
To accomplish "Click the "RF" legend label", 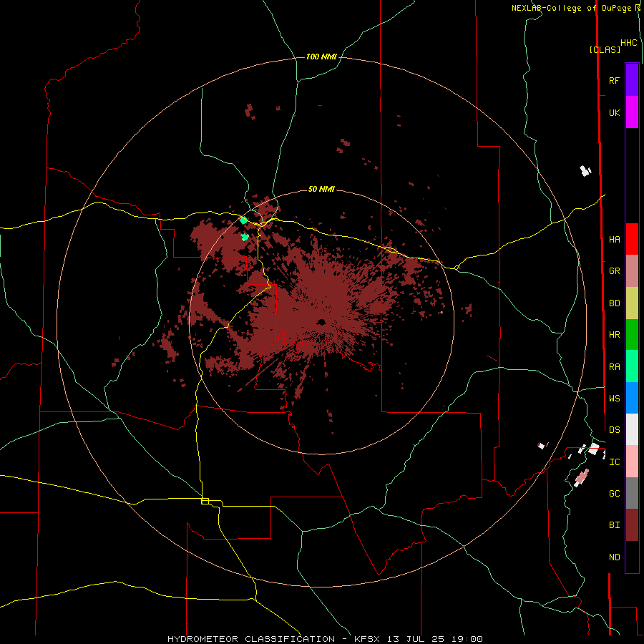I will 614,81.
